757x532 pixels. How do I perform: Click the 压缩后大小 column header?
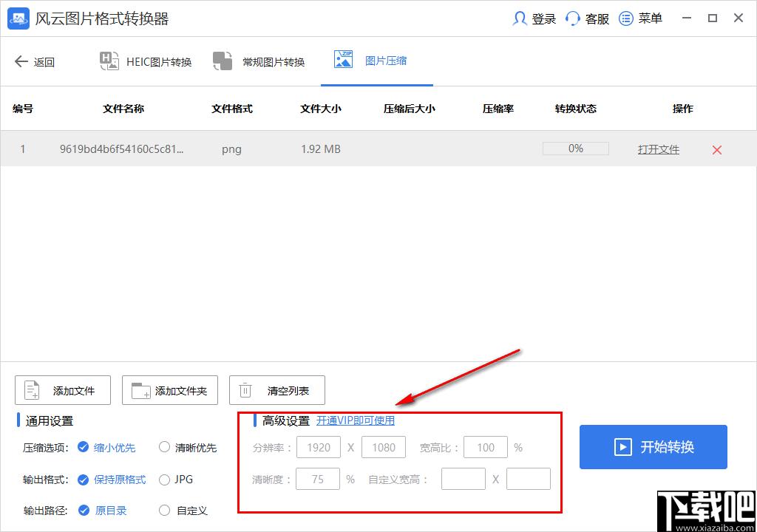(410, 109)
